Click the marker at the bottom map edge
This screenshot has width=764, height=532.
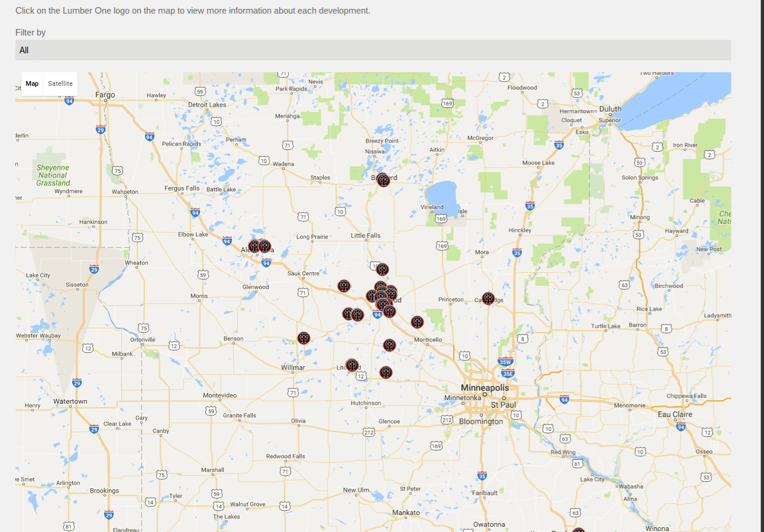coord(578,530)
